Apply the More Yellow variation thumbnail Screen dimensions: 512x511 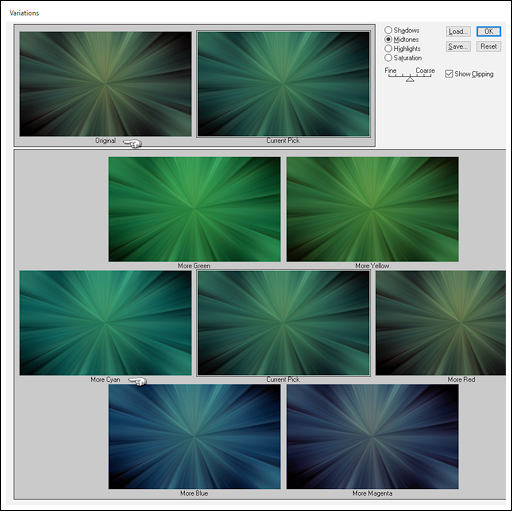coord(372,209)
